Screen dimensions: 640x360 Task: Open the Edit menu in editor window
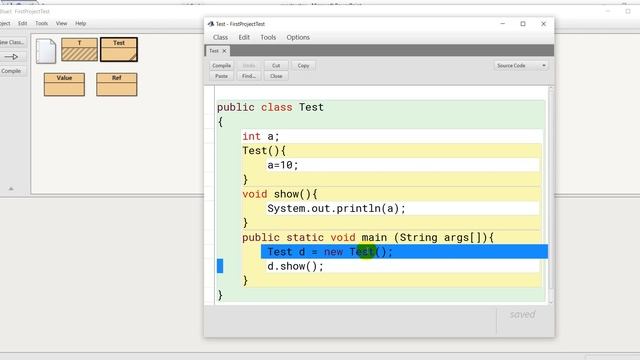[x=244, y=37]
